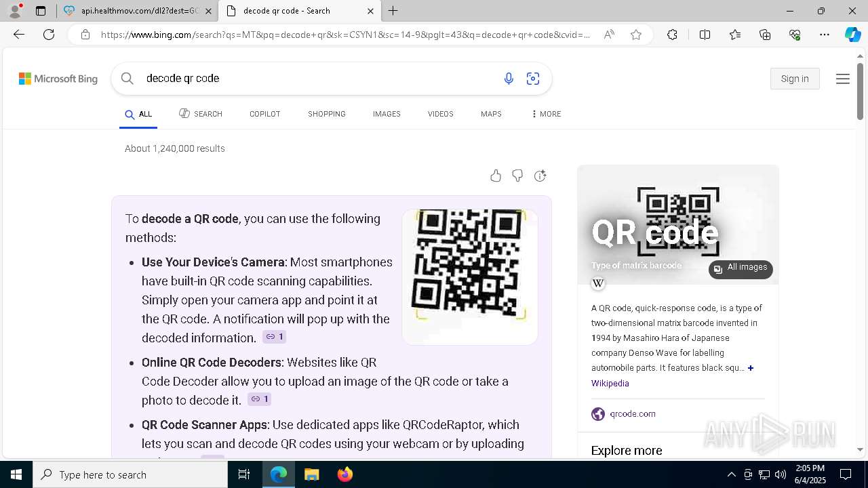Image resolution: width=868 pixels, height=488 pixels.
Task: Click the Copilot chat icon near thumbs
Action: point(540,176)
